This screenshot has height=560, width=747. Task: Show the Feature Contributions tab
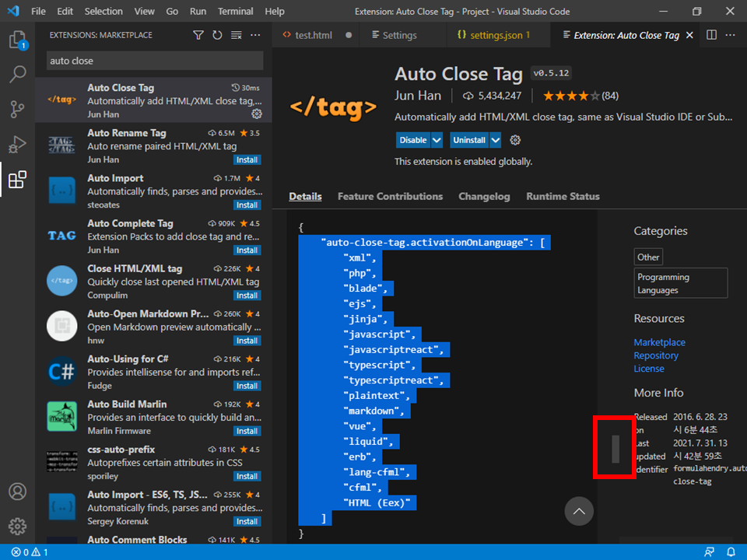point(390,196)
